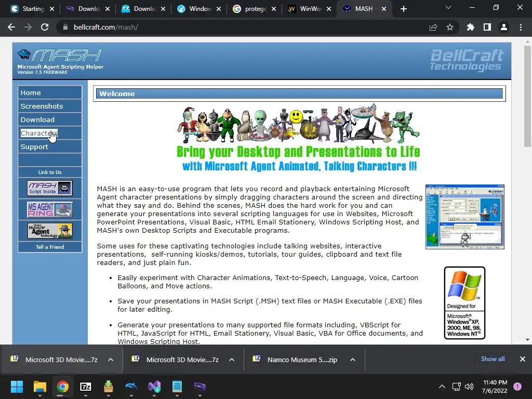Image resolution: width=532 pixels, height=399 pixels.
Task: Click the Designed for Microsoft Windows badge
Action: point(465,303)
